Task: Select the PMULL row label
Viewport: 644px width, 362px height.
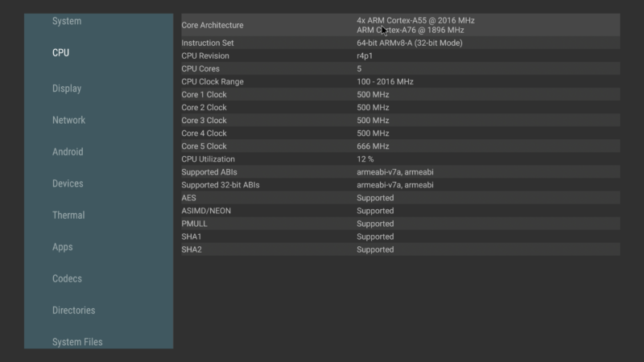Action: coord(194,224)
